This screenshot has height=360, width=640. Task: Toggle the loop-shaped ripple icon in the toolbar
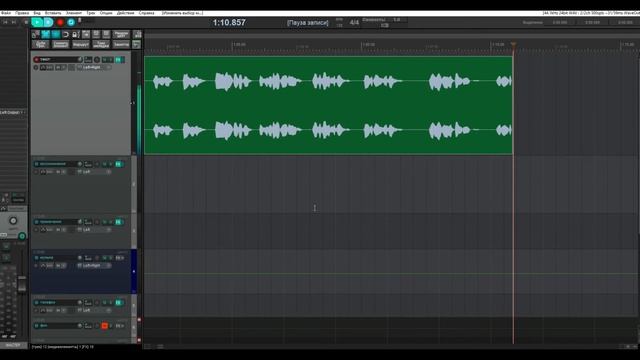66,34
